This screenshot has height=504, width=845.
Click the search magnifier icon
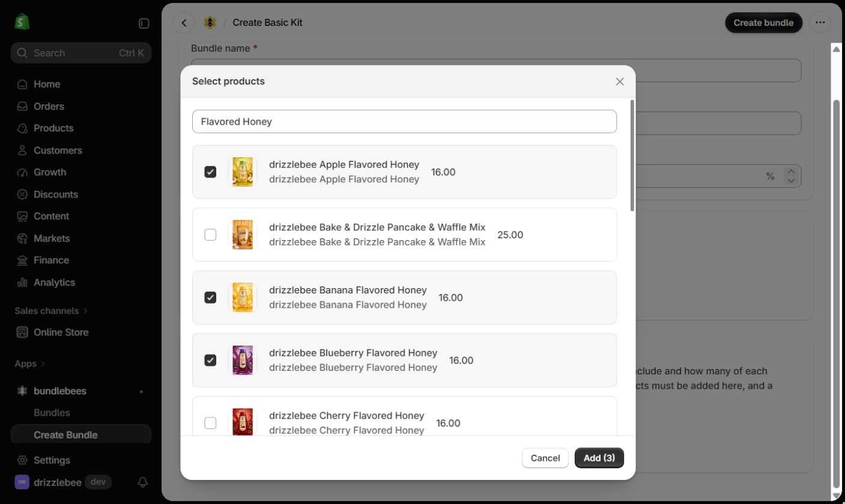pos(22,53)
